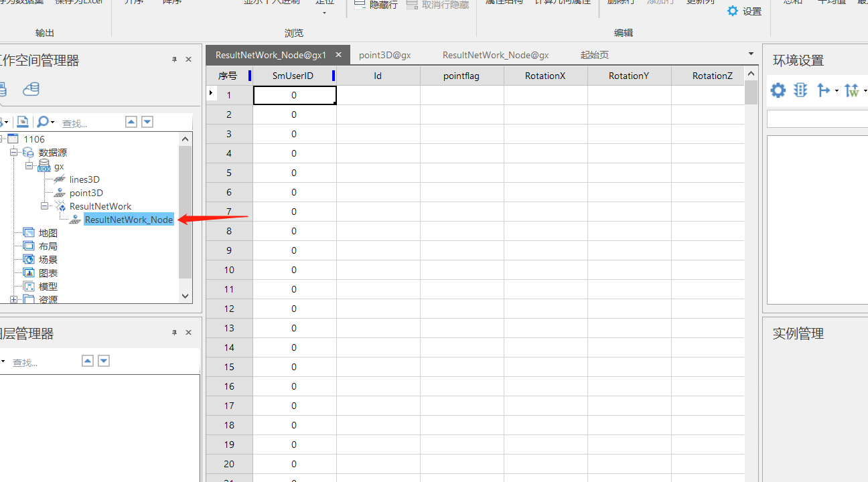Expand the 资源 tree node
This screenshot has width=868, height=482.
click(x=13, y=300)
